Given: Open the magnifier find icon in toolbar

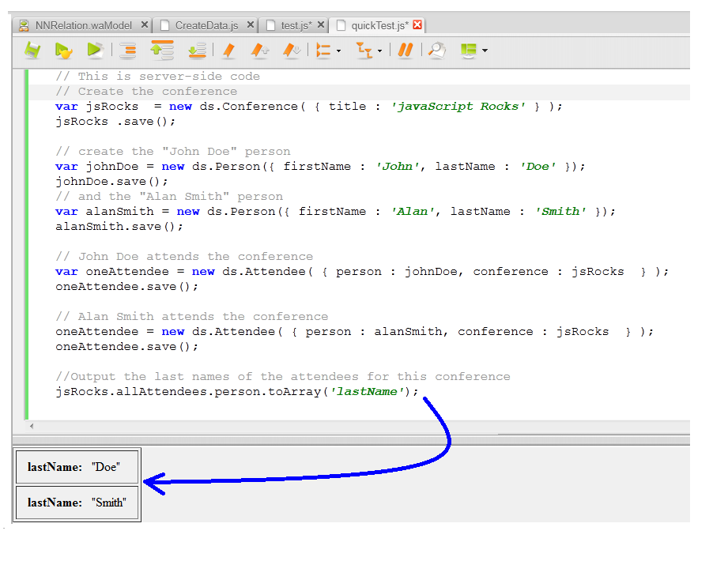Looking at the screenshot, I should [x=436, y=51].
